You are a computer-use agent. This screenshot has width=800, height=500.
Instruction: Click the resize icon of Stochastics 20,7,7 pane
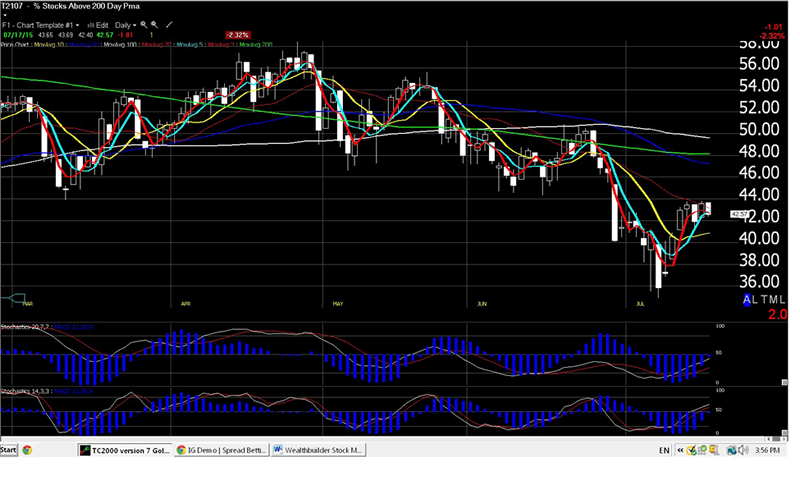[785, 382]
